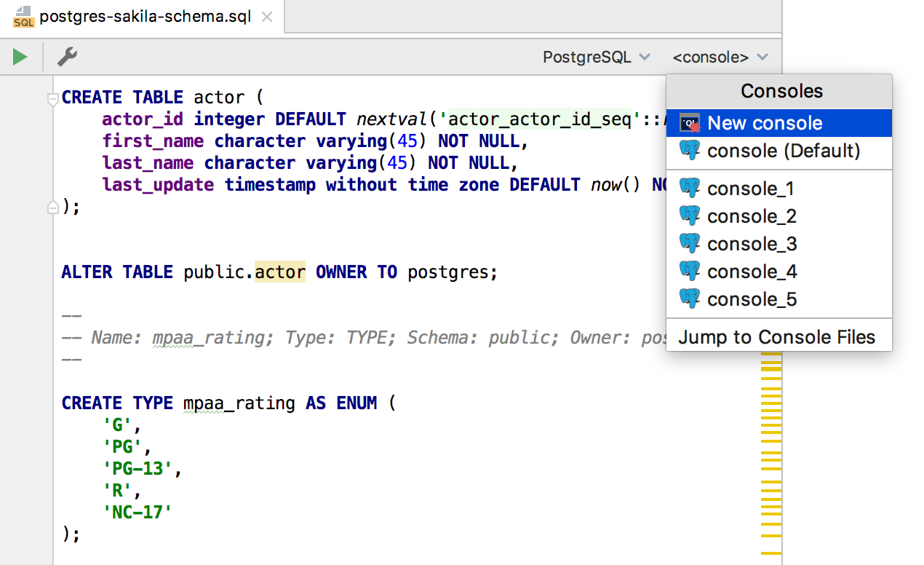Click the first_name column name
The image size is (924, 565).
pyautogui.click(x=153, y=141)
